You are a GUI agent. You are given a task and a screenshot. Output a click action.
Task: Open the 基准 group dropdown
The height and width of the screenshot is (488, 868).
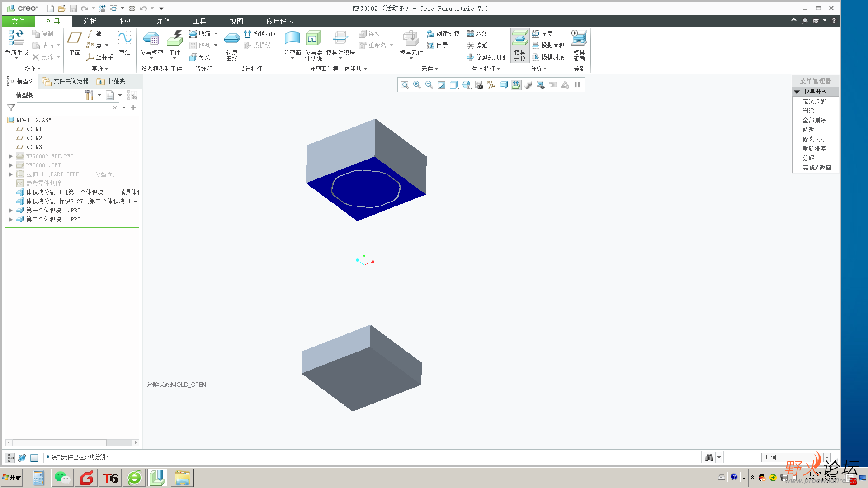[x=100, y=69]
